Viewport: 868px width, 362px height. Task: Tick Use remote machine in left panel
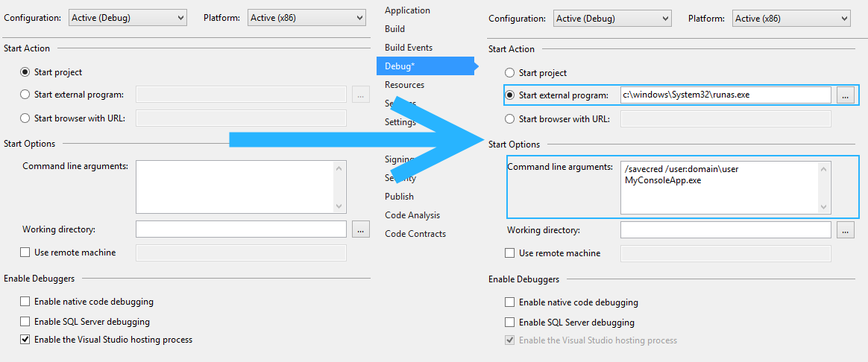pos(25,253)
